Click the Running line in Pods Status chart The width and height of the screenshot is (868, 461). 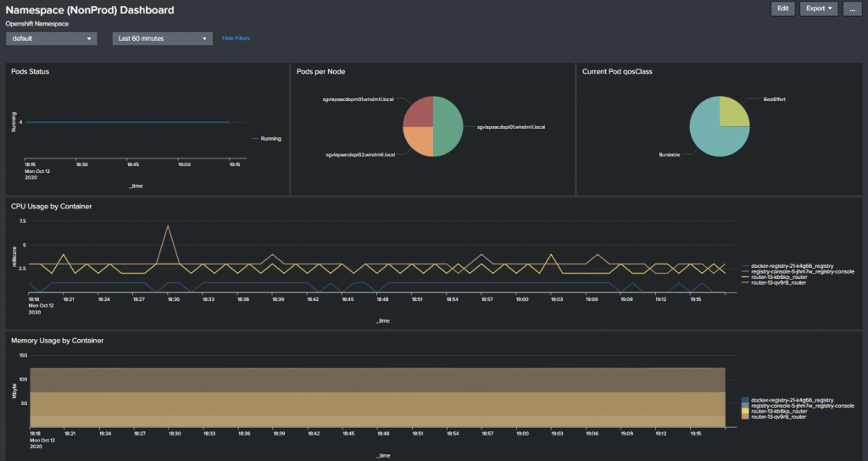(127, 122)
